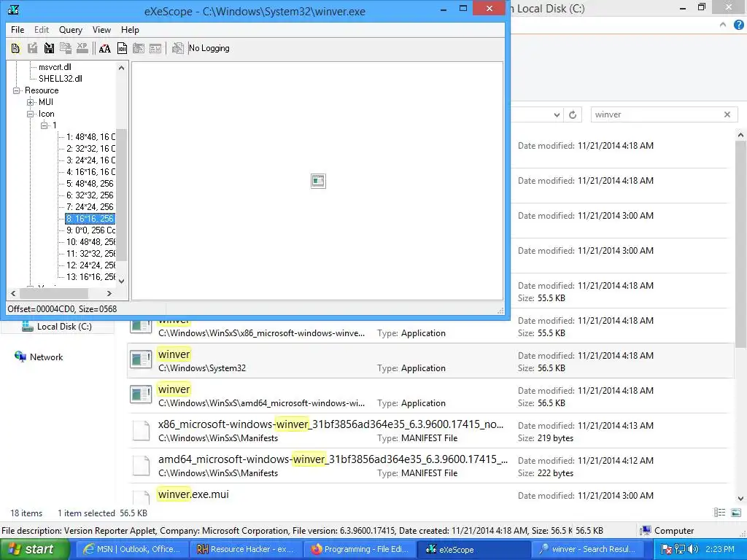The image size is (747, 560).
Task: Switch to MSN Outlook taskbar button
Action: pos(132,549)
